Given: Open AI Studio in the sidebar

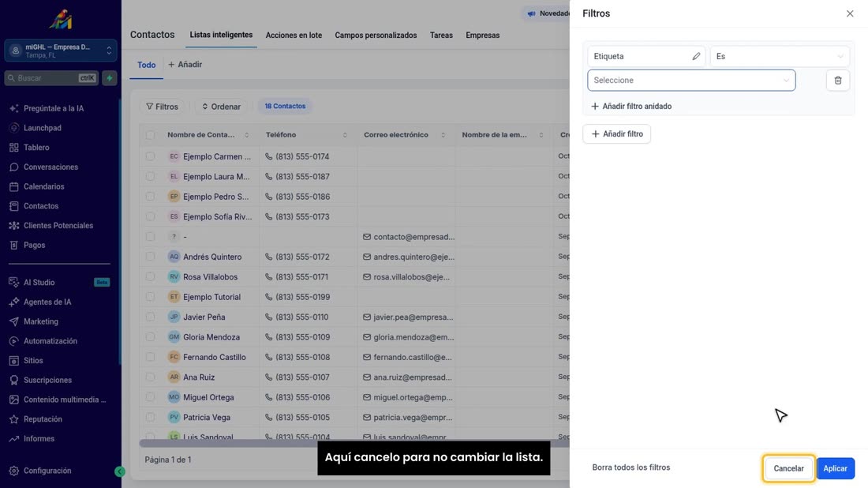Looking at the screenshot, I should click(x=39, y=283).
